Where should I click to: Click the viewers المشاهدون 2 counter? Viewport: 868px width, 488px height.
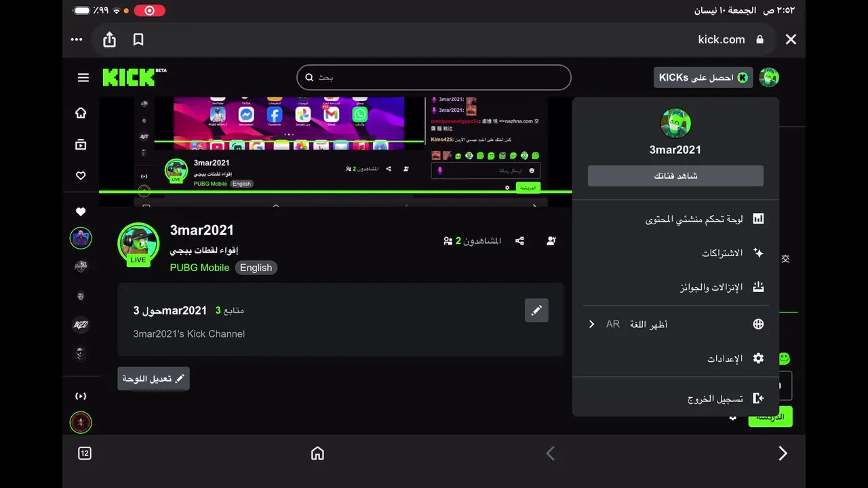click(473, 241)
